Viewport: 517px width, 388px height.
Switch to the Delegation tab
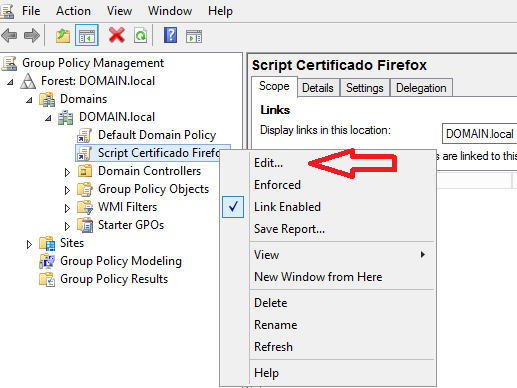[x=421, y=88]
